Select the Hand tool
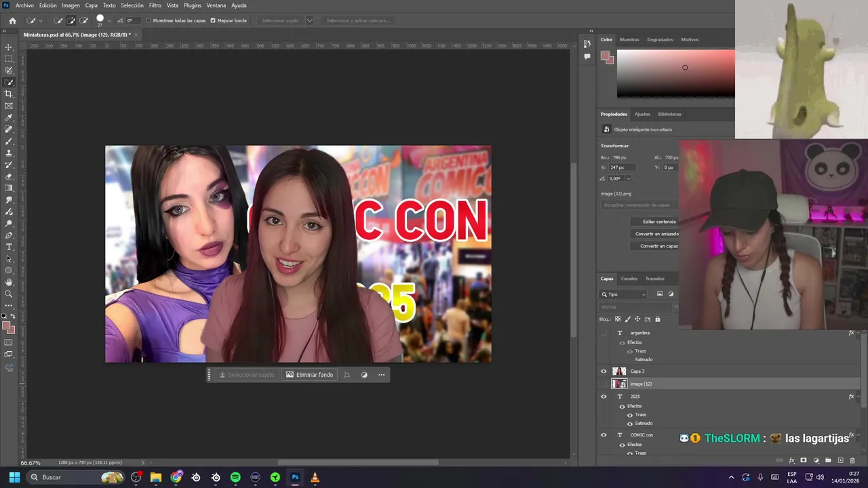Screen dimensions: 868x488 pos(9,282)
